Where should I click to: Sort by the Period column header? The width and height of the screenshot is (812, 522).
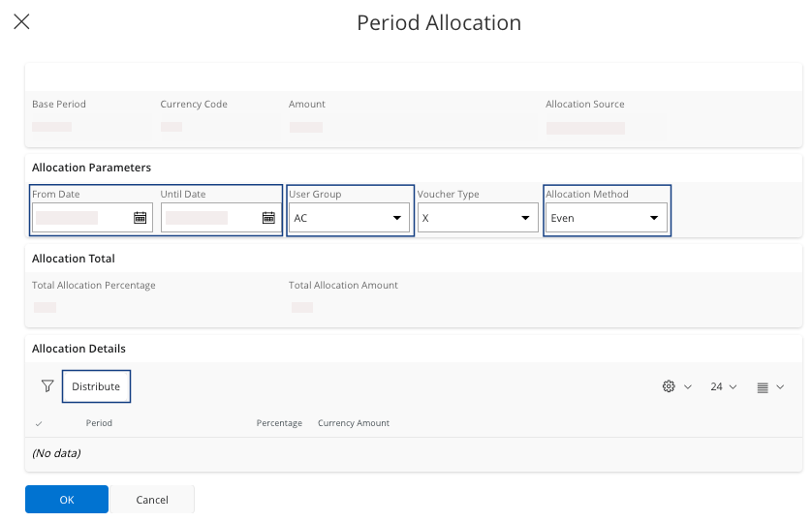point(99,423)
